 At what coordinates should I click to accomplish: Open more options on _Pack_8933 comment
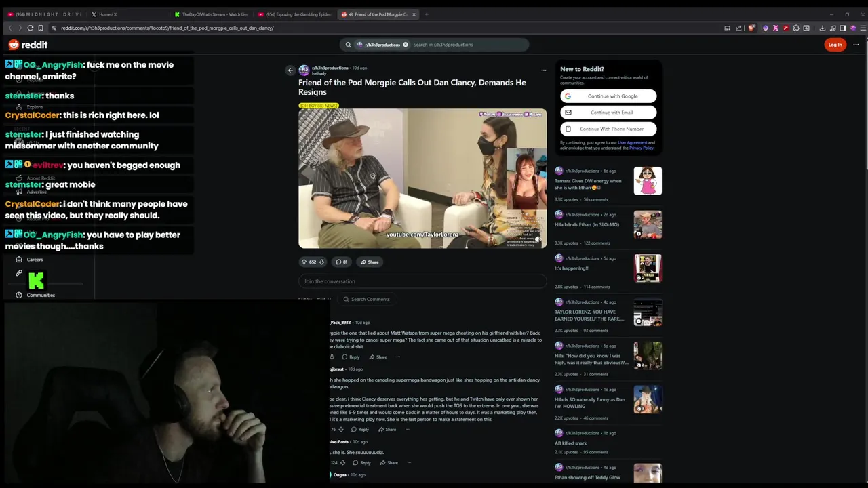tap(398, 357)
